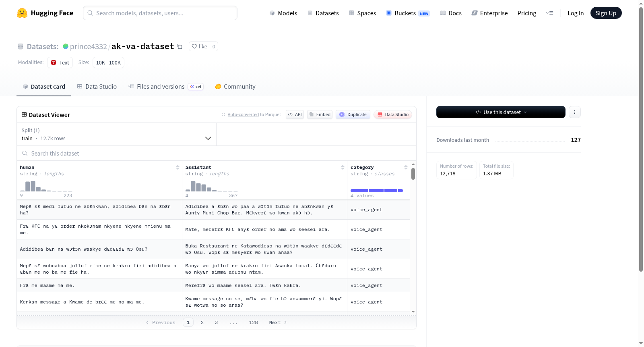Open prince4332 profile link
This screenshot has width=644, height=347.
click(89, 46)
